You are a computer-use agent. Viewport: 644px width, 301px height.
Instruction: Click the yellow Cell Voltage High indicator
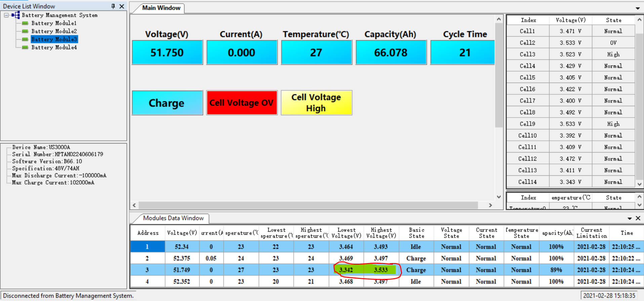coord(316,103)
